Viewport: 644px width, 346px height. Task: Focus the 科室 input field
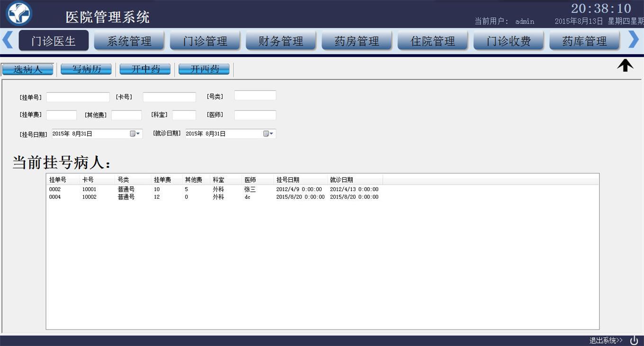click(184, 115)
